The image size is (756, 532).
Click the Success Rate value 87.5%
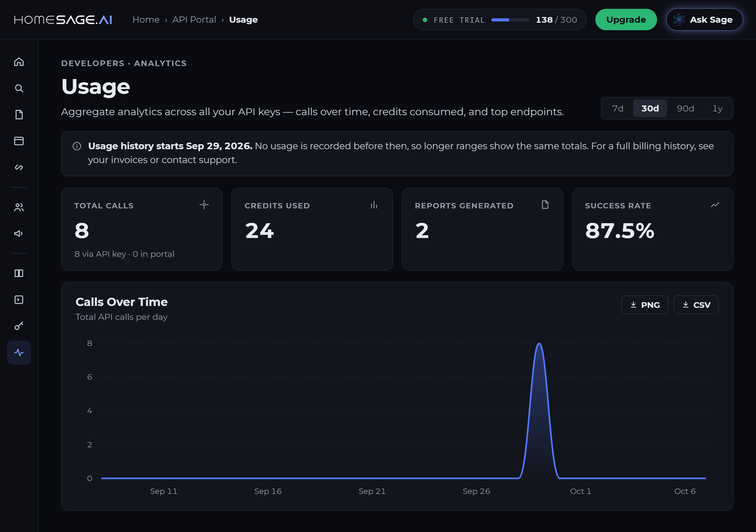[620, 231]
